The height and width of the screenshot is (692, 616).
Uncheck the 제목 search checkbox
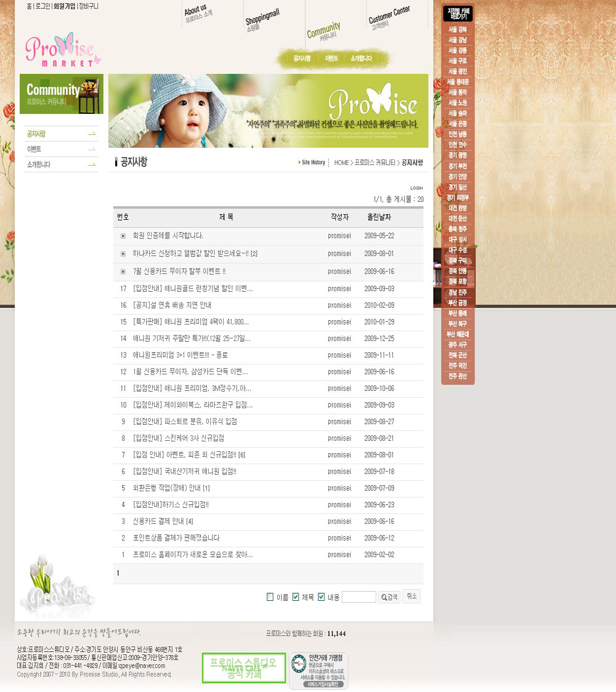click(x=296, y=597)
